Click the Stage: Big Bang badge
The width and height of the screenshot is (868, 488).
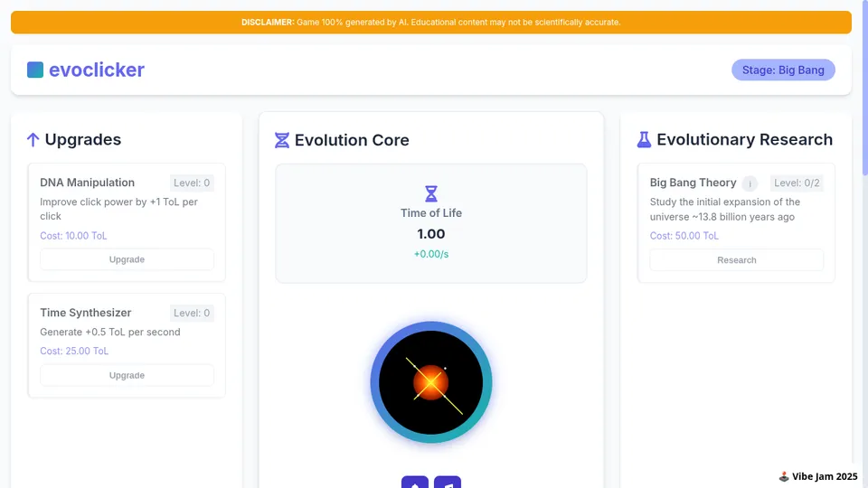(x=783, y=70)
